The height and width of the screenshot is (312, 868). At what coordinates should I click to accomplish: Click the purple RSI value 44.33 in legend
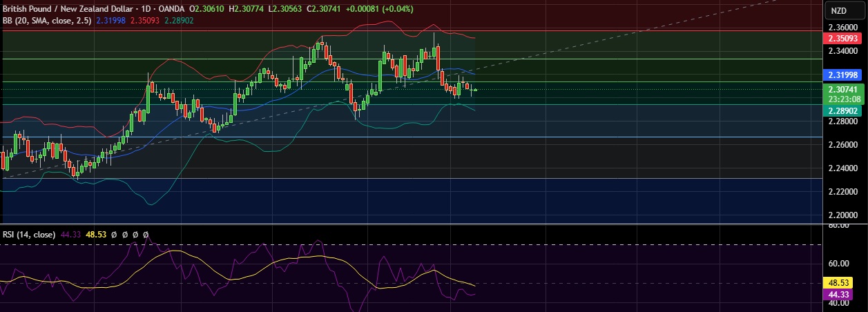pos(70,235)
